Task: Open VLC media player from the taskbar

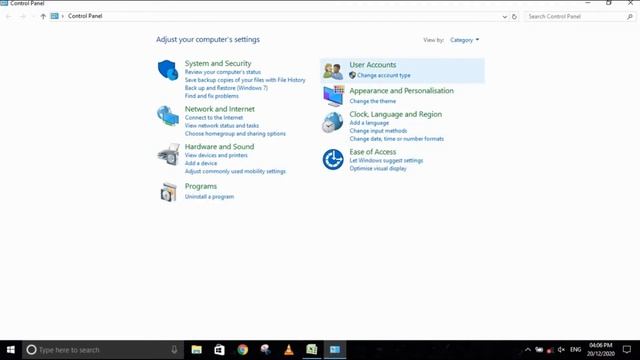Action: (289, 350)
